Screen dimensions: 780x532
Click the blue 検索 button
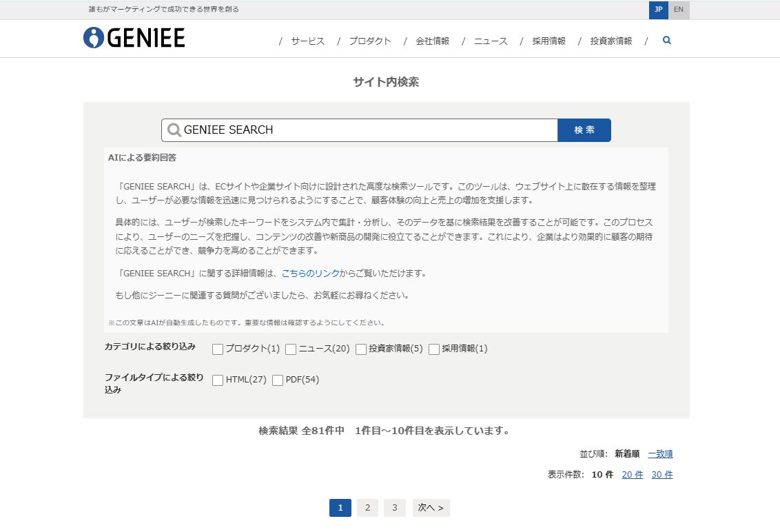(x=584, y=130)
